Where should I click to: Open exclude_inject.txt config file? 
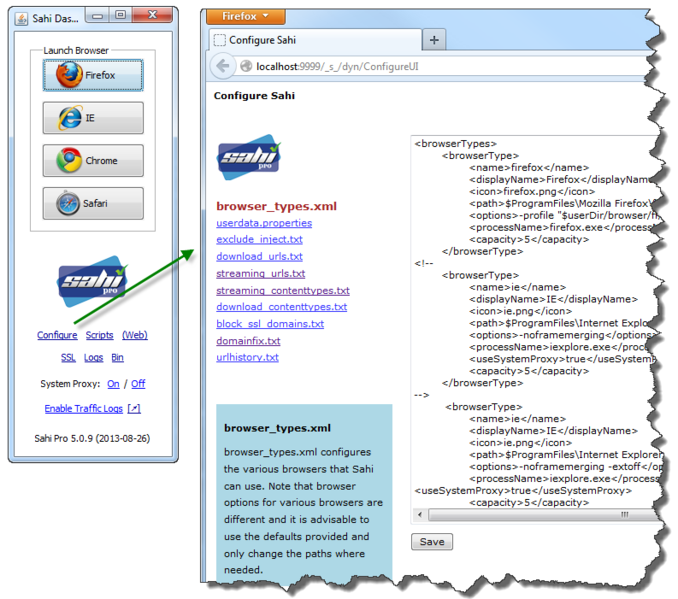[259, 240]
